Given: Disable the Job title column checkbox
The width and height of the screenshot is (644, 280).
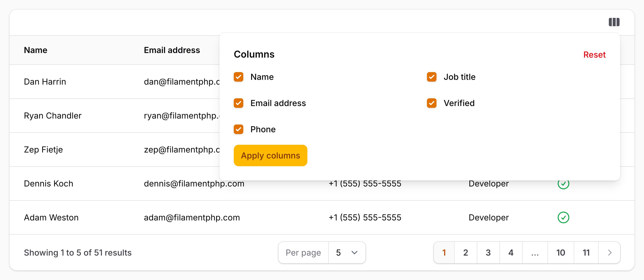Looking at the screenshot, I should coord(432,77).
